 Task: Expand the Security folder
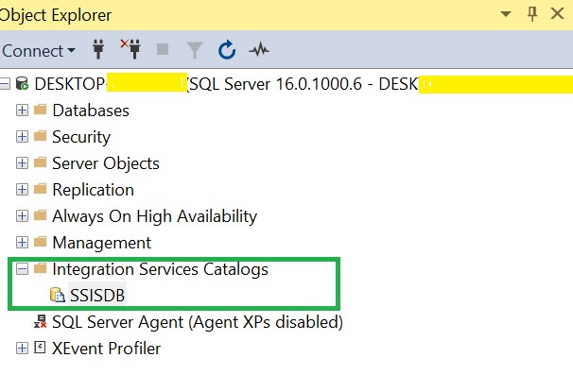click(22, 137)
